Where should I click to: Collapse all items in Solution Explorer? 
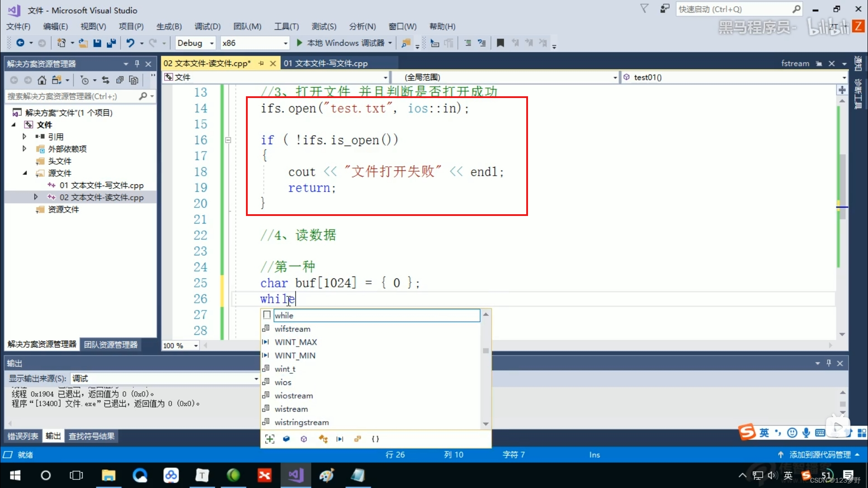120,80
